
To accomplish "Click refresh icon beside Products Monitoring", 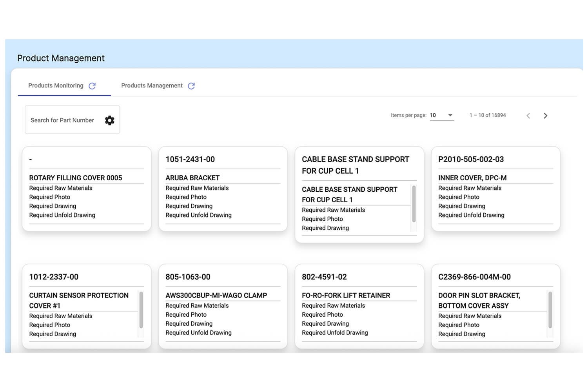I will point(92,86).
